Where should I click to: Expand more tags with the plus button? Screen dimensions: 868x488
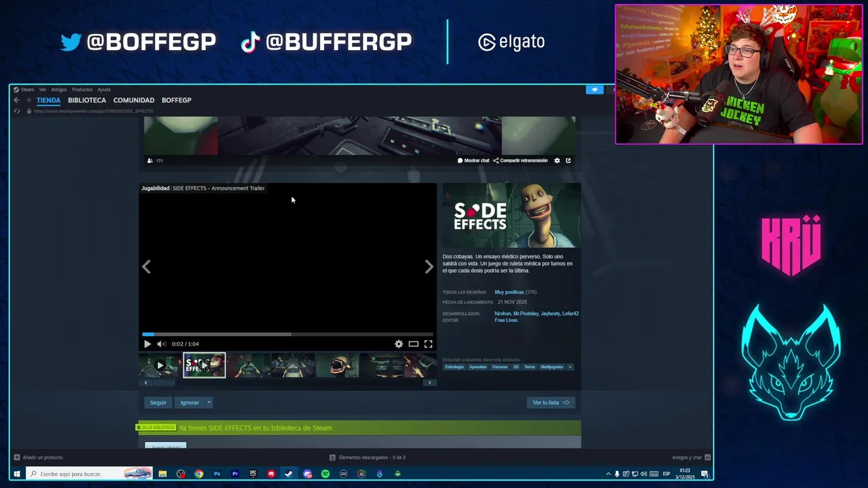coord(570,367)
